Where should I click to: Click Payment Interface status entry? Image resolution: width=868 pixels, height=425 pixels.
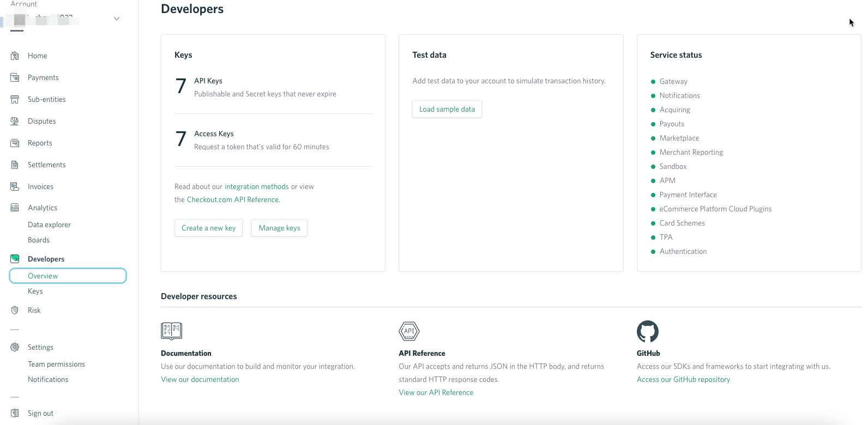point(688,195)
